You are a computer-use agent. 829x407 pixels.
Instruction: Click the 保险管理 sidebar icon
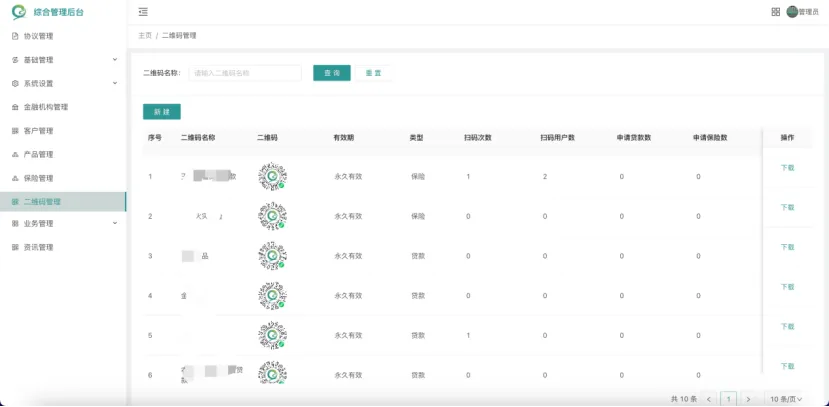[15, 179]
